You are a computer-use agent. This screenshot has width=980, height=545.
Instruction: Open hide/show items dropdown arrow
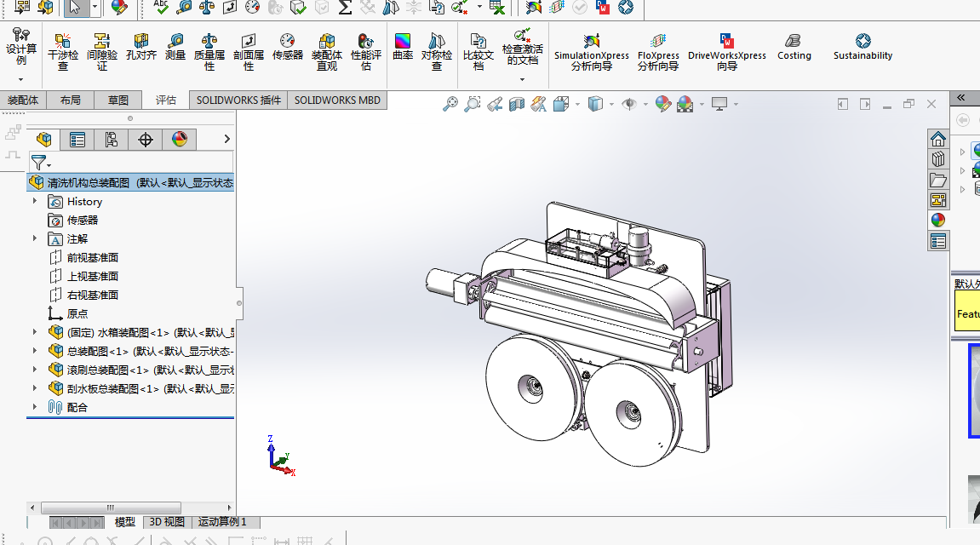click(x=645, y=104)
